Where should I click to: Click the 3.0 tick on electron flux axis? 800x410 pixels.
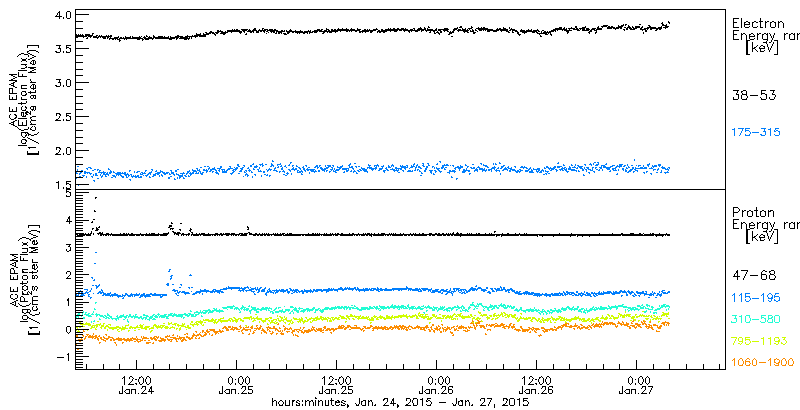61,83
